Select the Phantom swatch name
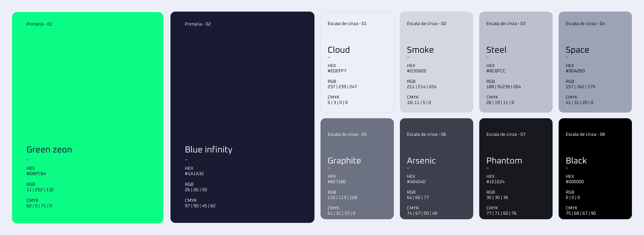The height and width of the screenshot is (235, 644). (x=504, y=161)
